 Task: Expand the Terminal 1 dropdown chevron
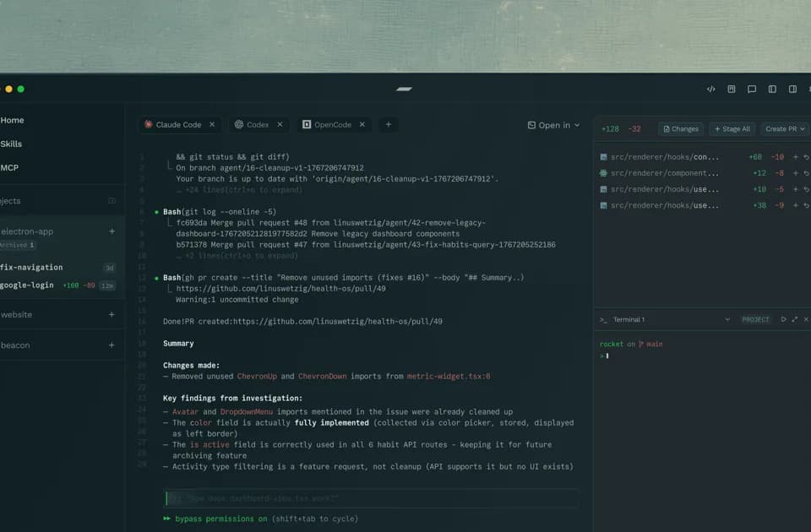[x=727, y=319]
